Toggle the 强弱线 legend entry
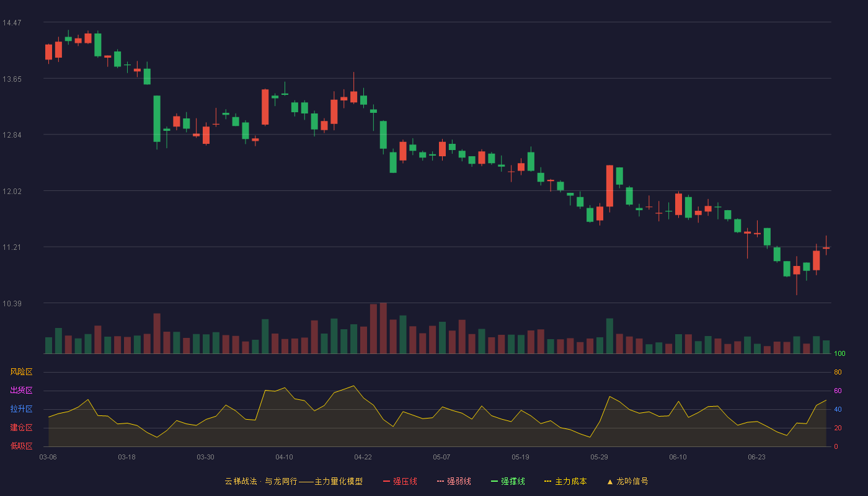The image size is (868, 496). tap(454, 481)
